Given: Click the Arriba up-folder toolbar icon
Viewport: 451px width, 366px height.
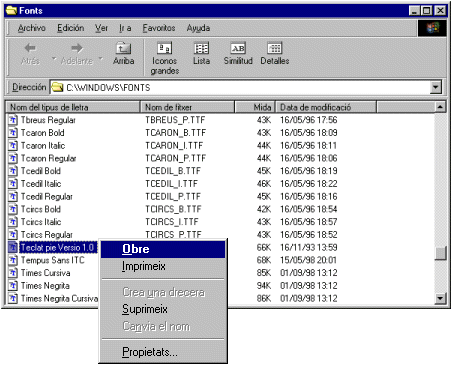Looking at the screenshot, I should [123, 49].
